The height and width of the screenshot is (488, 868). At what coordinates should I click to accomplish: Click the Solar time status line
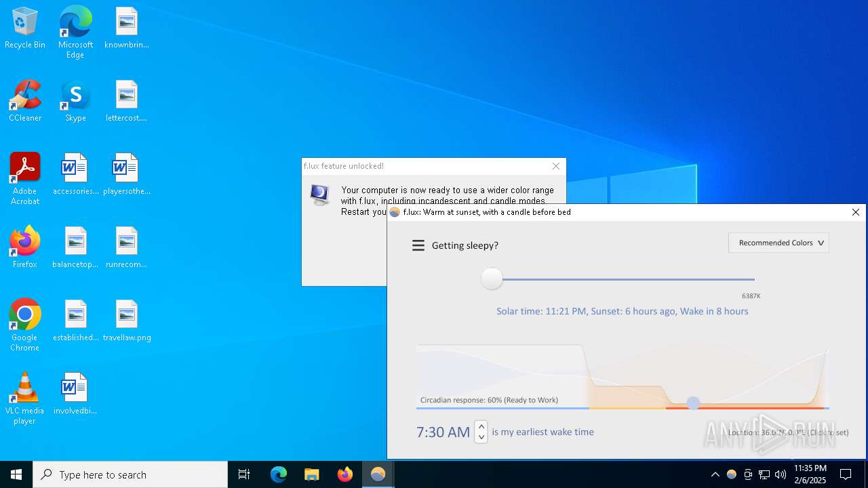[x=623, y=311]
